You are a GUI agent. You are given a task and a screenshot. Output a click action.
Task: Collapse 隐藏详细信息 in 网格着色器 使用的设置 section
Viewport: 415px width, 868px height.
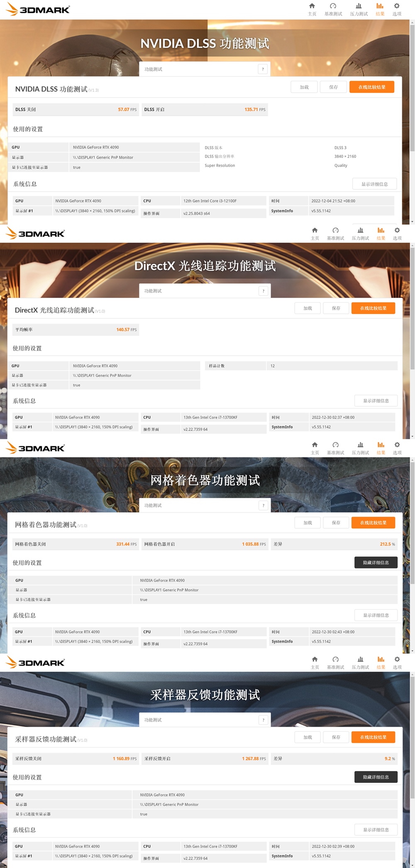[x=376, y=563]
